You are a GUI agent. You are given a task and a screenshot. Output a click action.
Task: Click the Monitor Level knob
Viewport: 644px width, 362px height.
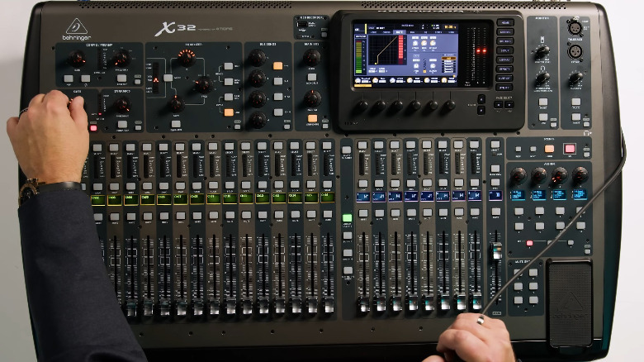coord(542,53)
